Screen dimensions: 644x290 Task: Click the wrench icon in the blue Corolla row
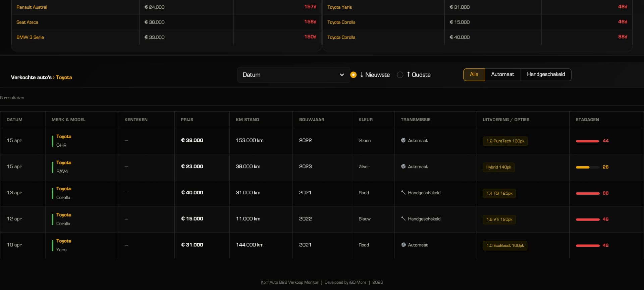[403, 219]
